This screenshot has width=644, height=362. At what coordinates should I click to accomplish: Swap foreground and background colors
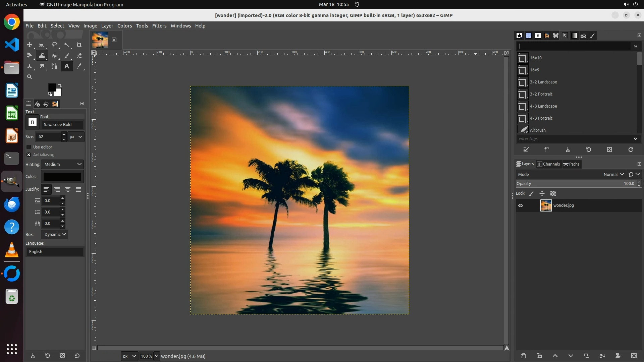(60, 85)
